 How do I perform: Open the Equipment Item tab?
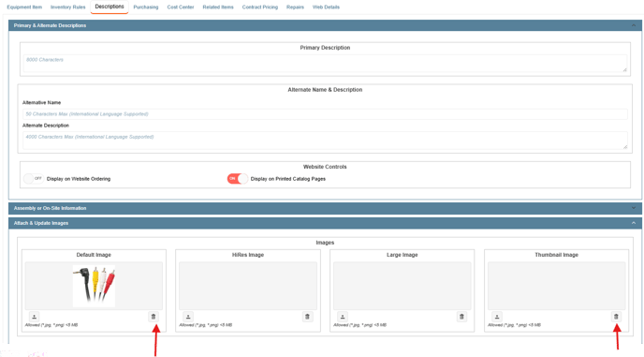point(24,7)
